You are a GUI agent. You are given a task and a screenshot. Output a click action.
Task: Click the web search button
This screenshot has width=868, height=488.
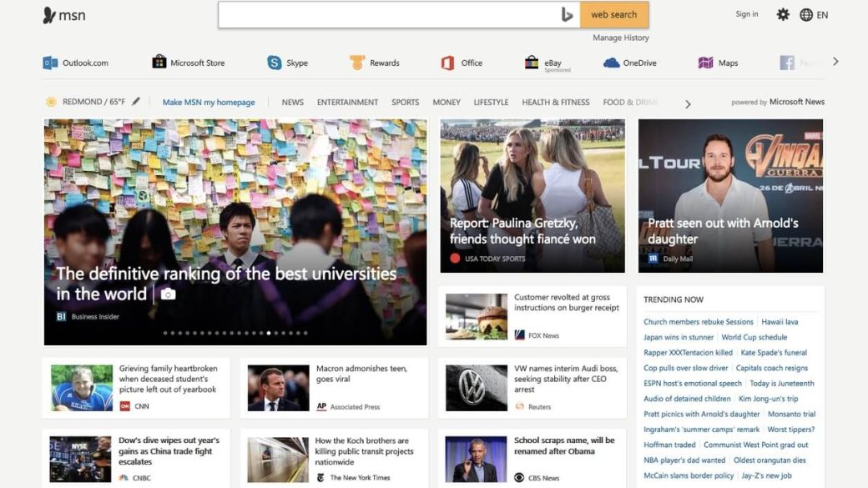pos(614,14)
